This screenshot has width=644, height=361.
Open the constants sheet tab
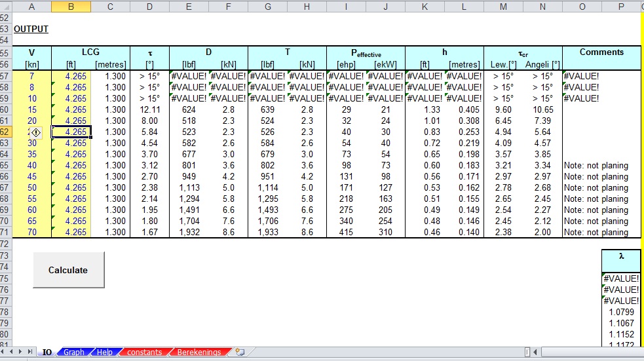(144, 352)
